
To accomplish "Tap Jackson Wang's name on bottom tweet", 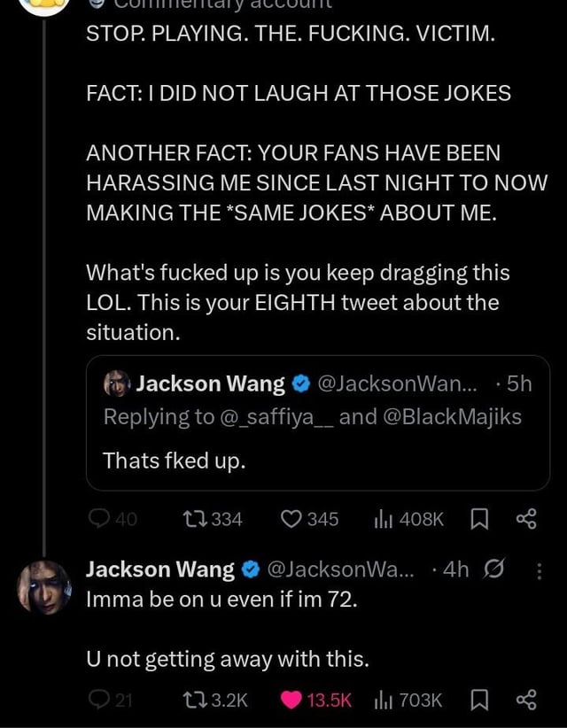I will (x=159, y=570).
